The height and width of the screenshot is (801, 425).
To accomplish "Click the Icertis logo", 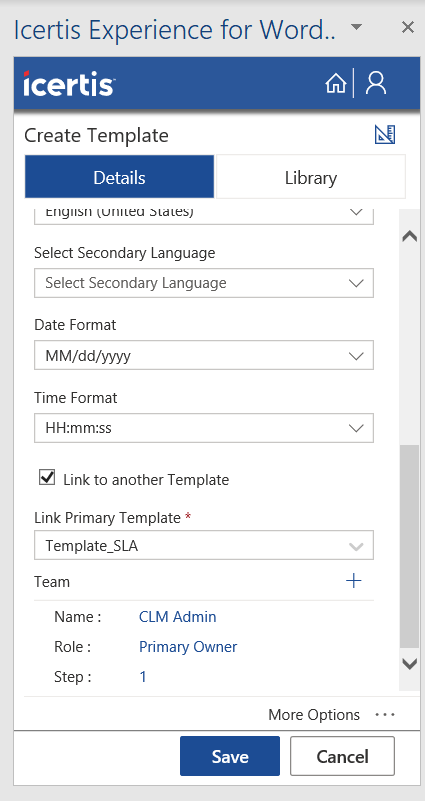I will click(69, 83).
